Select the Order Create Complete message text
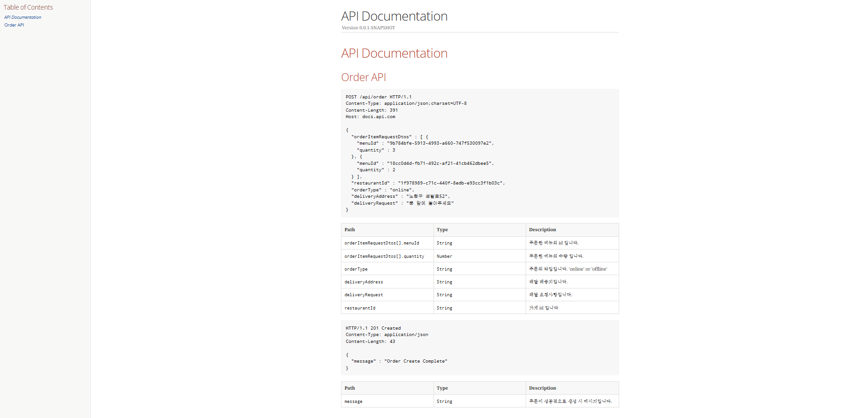Screen dimensions: 868x418 [x=415, y=361]
